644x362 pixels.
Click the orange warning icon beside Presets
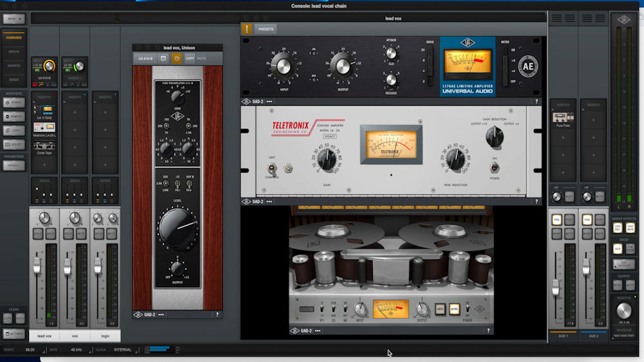[x=247, y=29]
